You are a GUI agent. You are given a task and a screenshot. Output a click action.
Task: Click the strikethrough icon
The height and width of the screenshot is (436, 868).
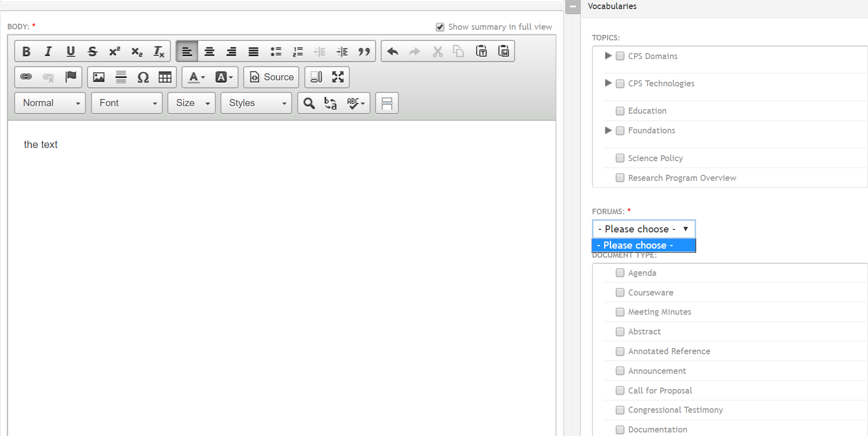(x=92, y=52)
